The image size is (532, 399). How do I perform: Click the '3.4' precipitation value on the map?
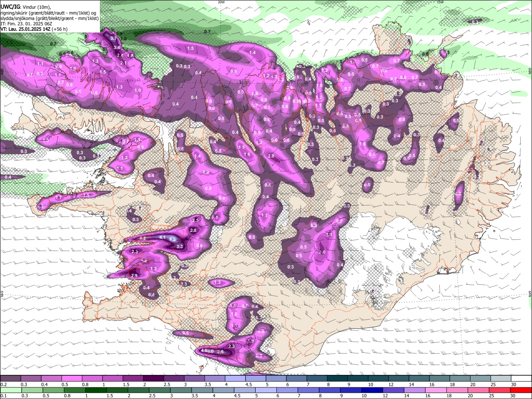pos(117,47)
